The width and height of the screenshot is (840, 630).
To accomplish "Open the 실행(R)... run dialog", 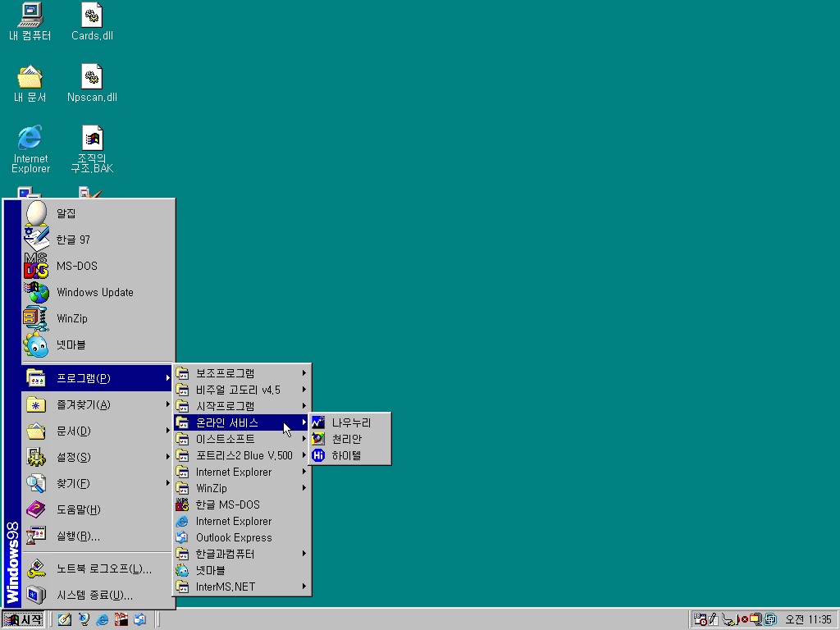I will (x=98, y=536).
